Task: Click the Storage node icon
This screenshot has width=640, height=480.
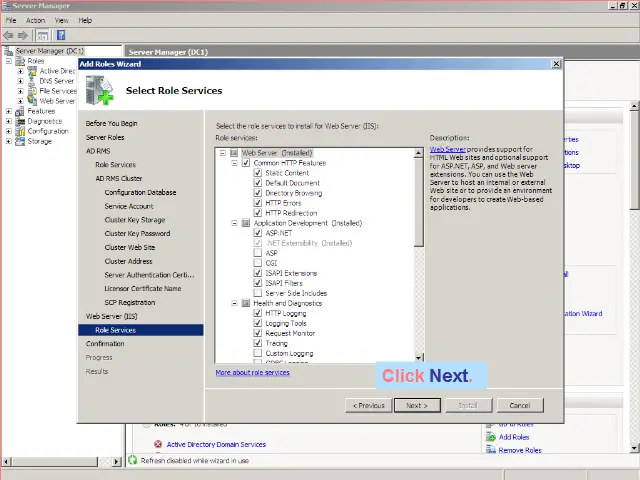Action: coord(20,141)
